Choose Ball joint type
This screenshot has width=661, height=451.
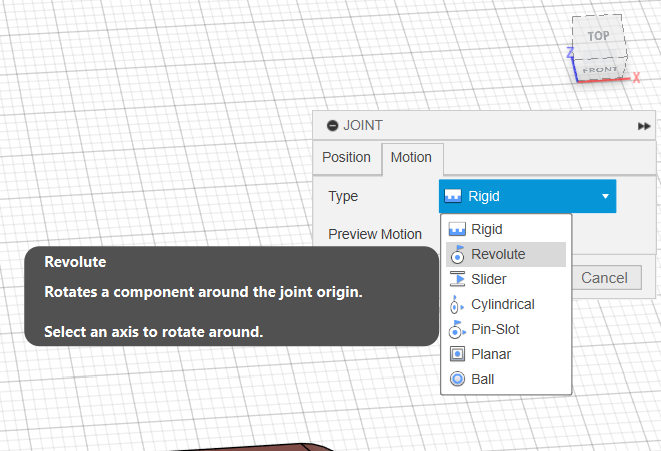506,379
